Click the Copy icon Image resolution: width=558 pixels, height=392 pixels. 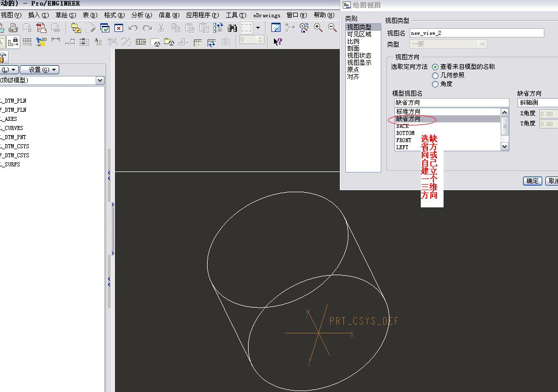(175, 28)
